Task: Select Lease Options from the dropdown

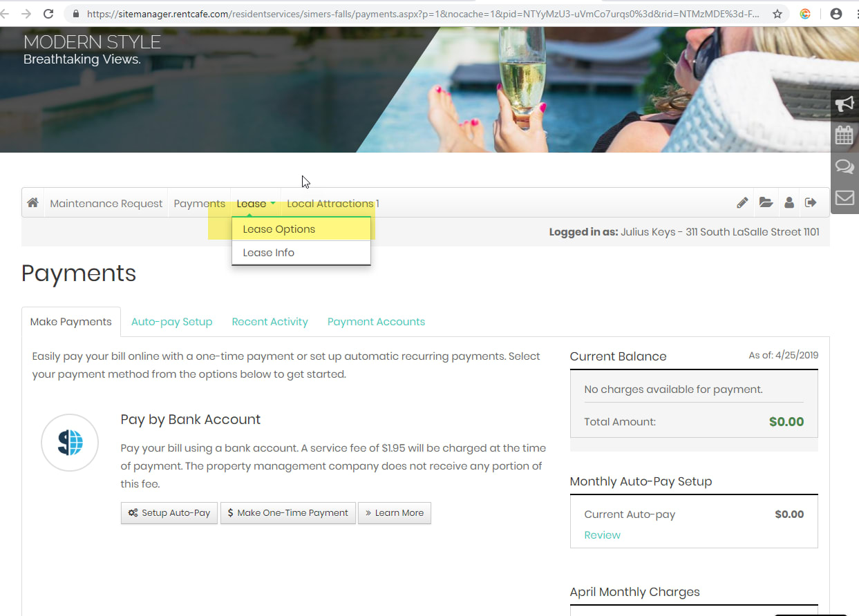Action: [x=279, y=229]
